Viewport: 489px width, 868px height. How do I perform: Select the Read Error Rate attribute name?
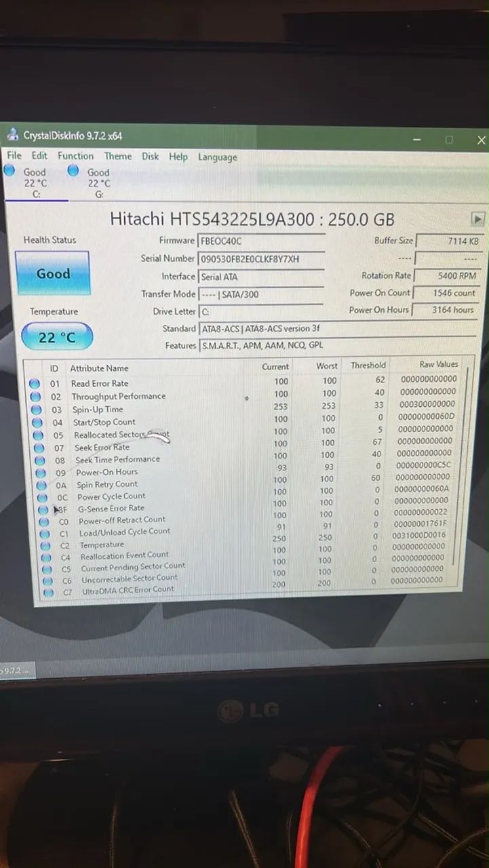(100, 384)
